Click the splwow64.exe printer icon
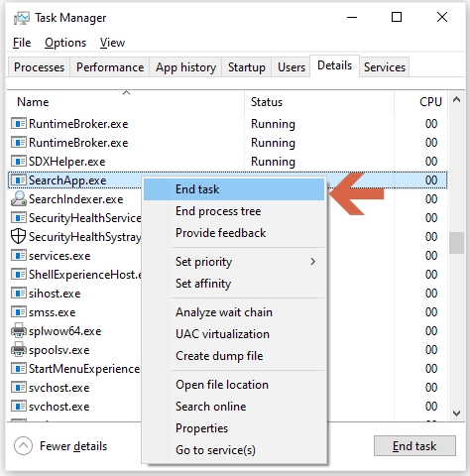The height and width of the screenshot is (476, 470). [19, 330]
